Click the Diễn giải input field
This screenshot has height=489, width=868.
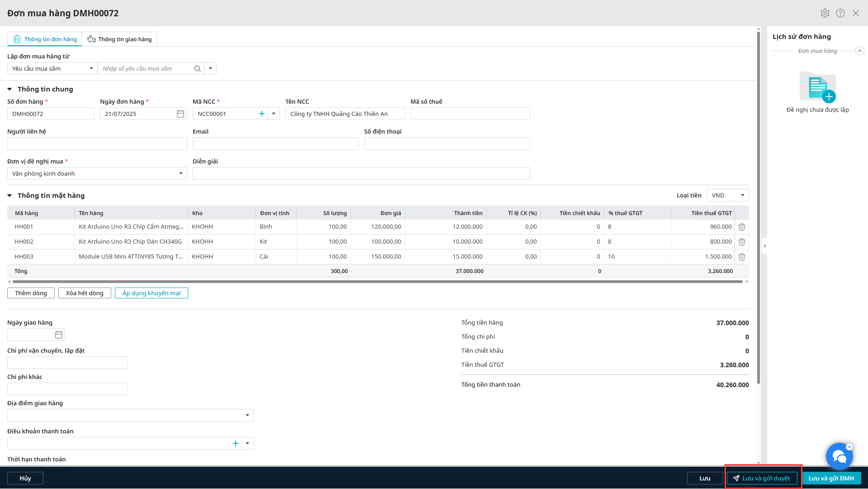point(361,173)
